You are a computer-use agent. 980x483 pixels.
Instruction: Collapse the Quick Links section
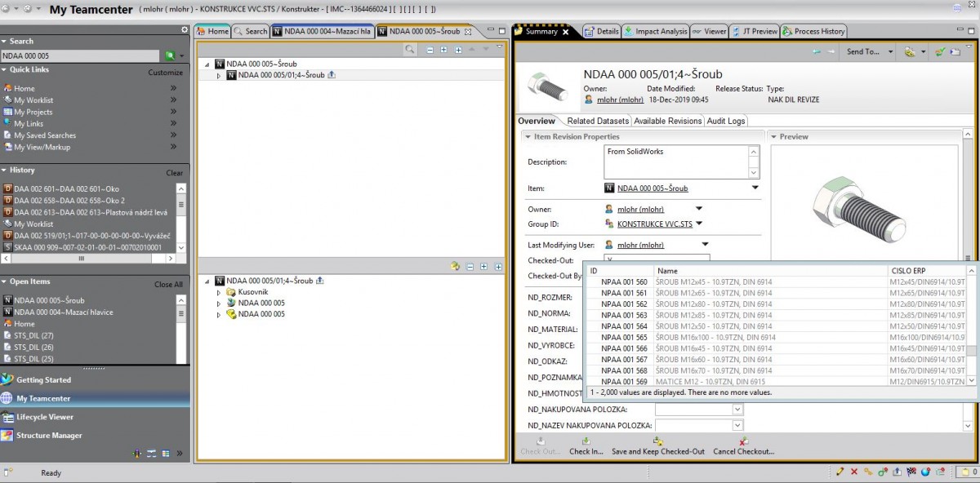(x=4, y=70)
